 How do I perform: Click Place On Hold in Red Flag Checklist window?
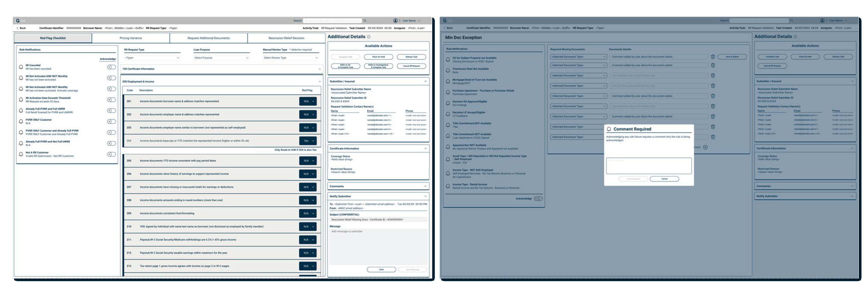pyautogui.click(x=379, y=57)
